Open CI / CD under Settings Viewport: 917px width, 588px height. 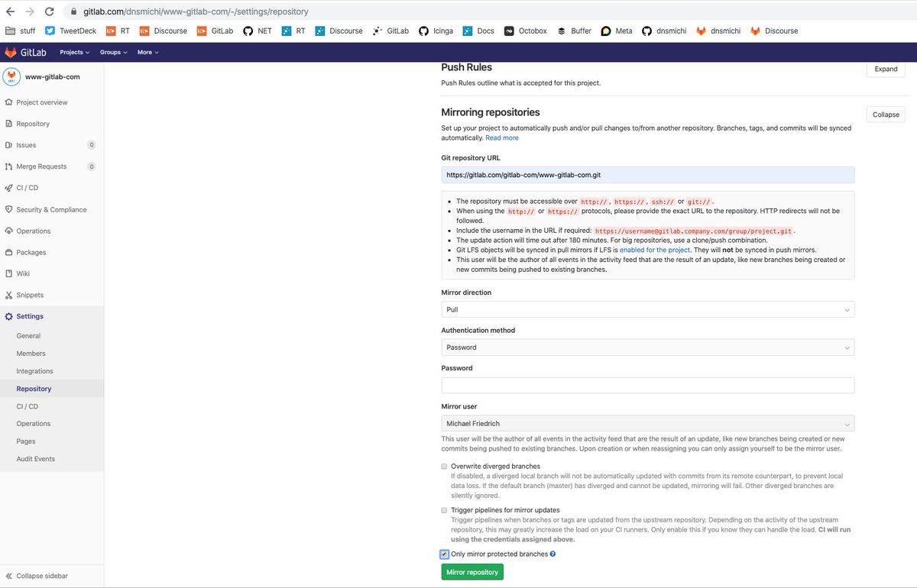tap(27, 406)
